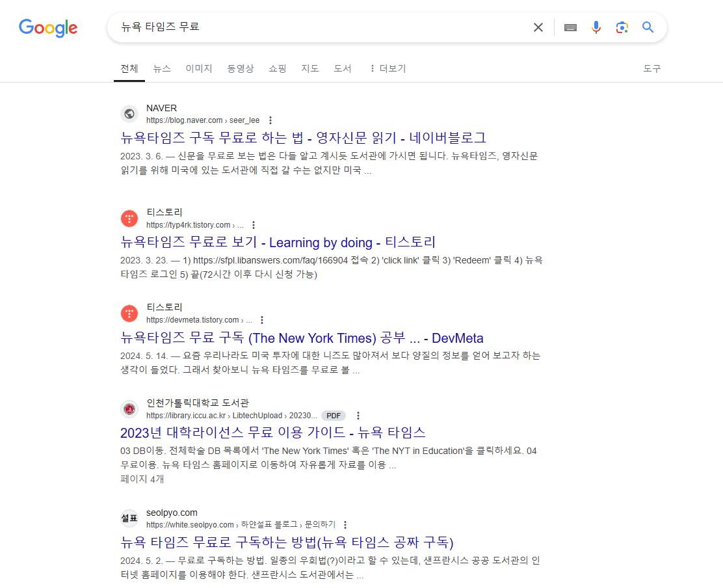Click the snippet dated 2023. 3. 6.
The image size is (723, 588).
[329, 163]
